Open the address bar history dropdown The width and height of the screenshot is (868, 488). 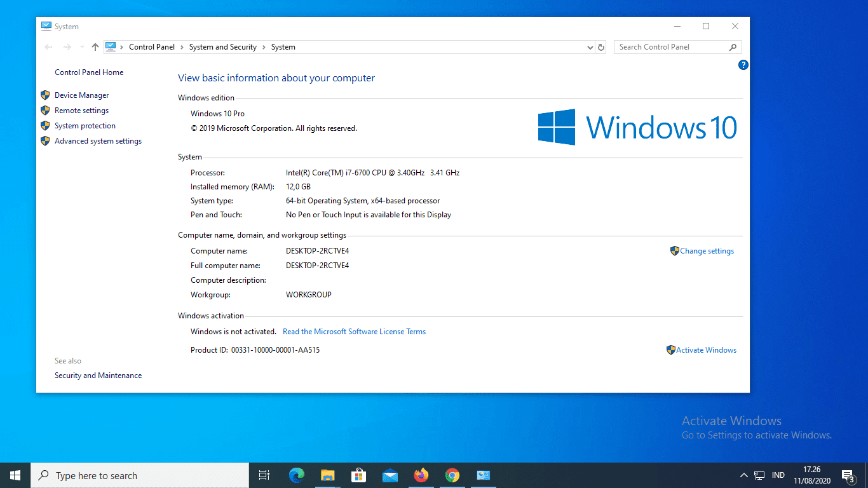click(590, 47)
